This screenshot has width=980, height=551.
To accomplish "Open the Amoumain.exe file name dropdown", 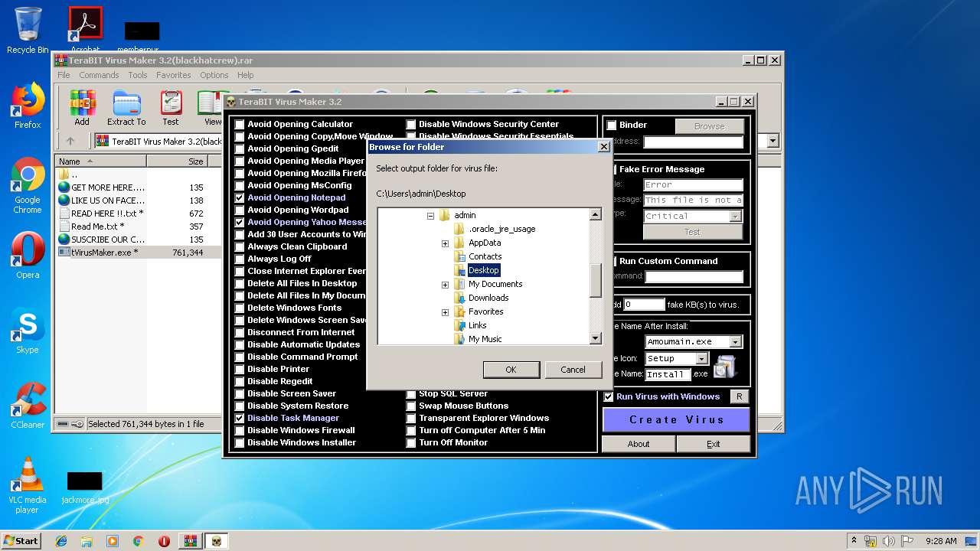I will 736,342.
